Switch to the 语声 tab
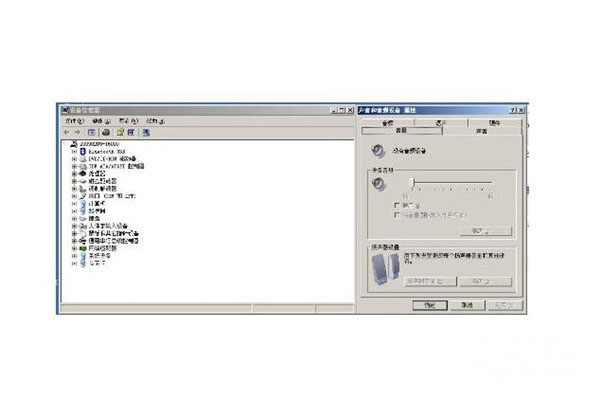The height and width of the screenshot is (400, 600). point(441,123)
